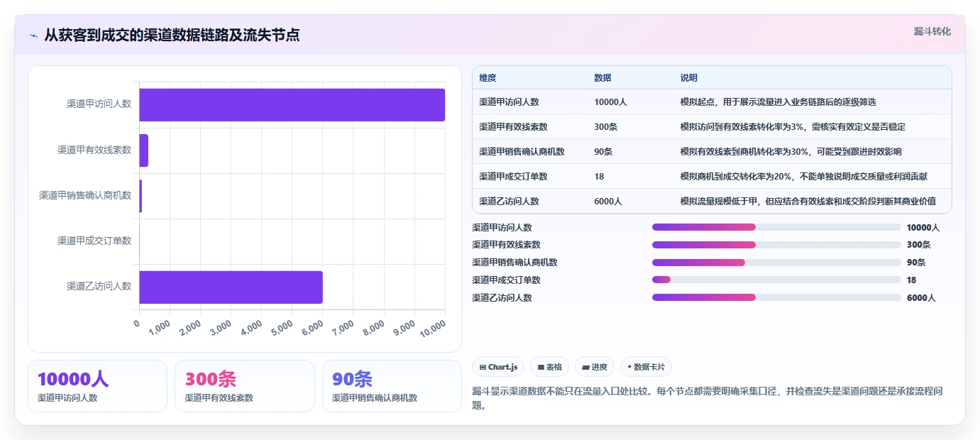Click the main title 从获客到成交的渠道数据链路及流失节点
980x440 pixels.
point(172,35)
